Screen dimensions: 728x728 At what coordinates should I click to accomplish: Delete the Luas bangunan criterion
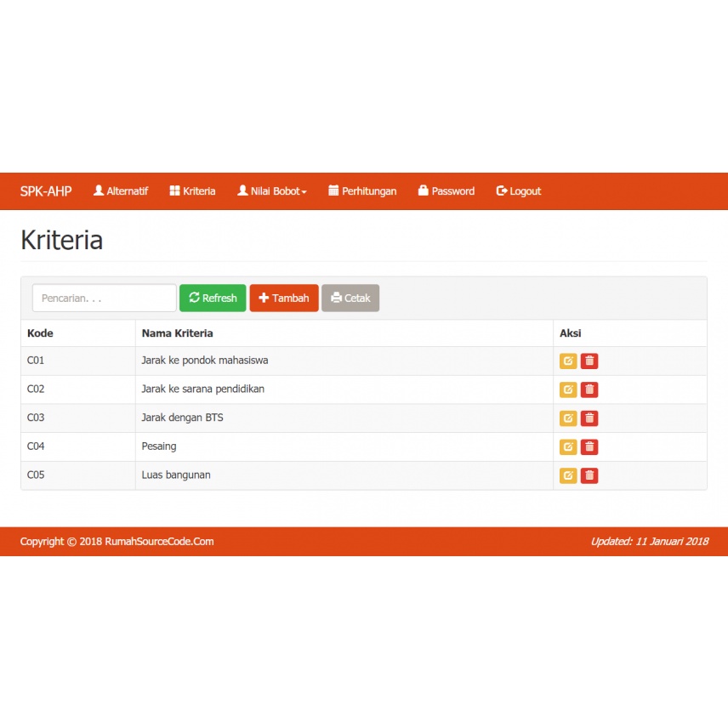point(589,475)
